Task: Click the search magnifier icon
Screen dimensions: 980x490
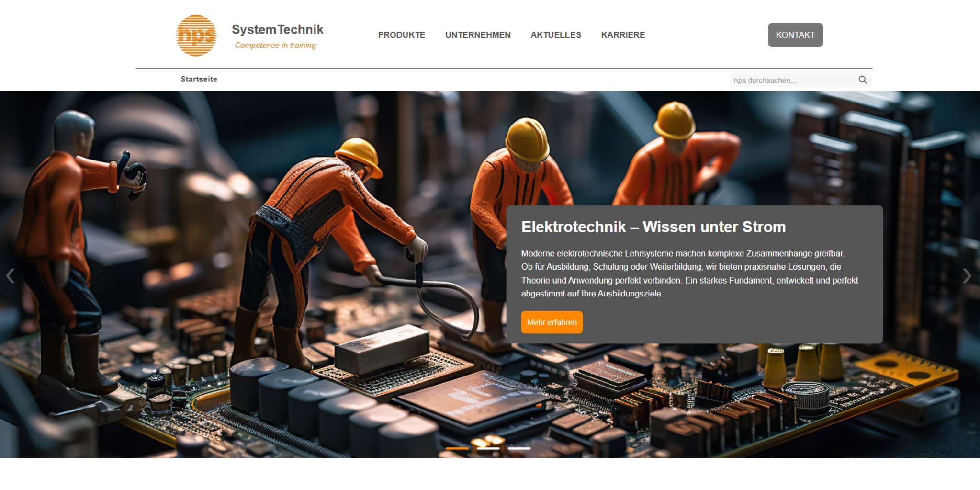Action: click(x=862, y=80)
